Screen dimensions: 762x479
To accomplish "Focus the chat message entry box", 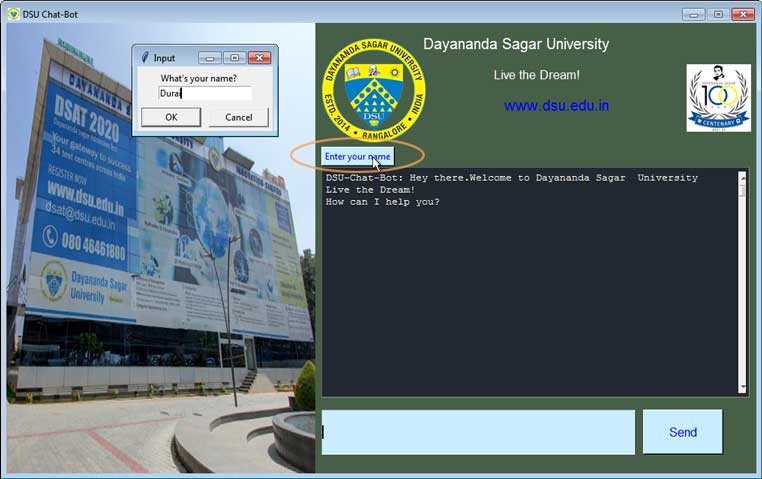I will 478,432.
